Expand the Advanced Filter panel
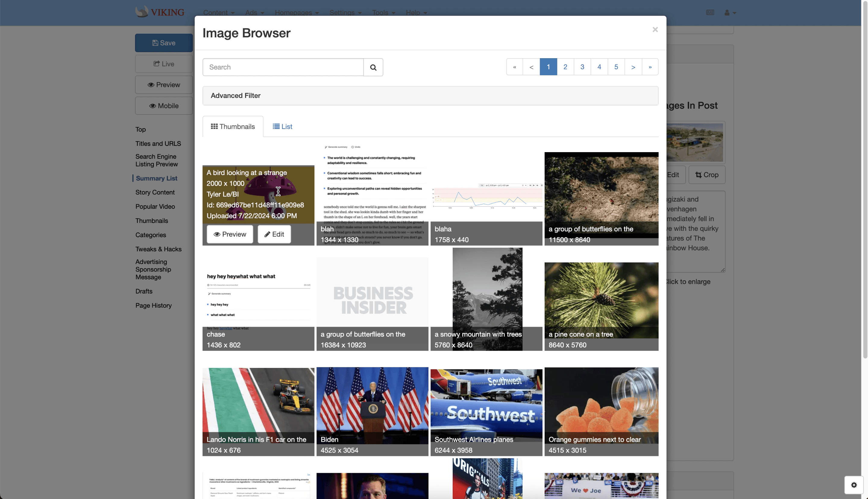Viewport: 868px width, 499px height. pyautogui.click(x=430, y=96)
